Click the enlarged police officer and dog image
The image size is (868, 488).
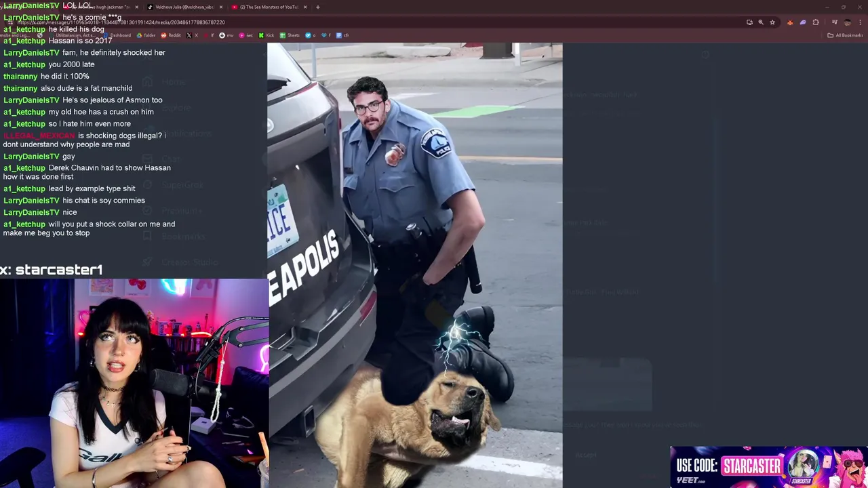point(415,266)
